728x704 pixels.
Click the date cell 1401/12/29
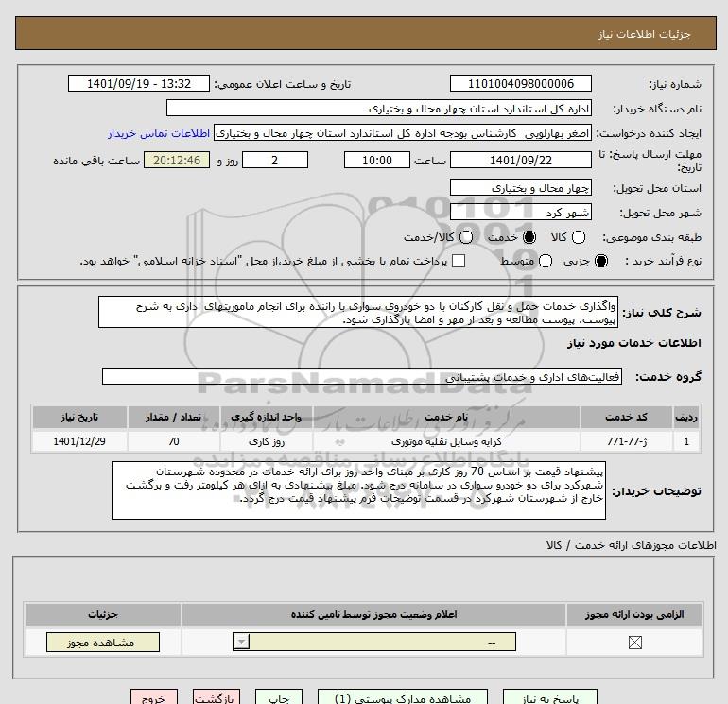(78, 441)
